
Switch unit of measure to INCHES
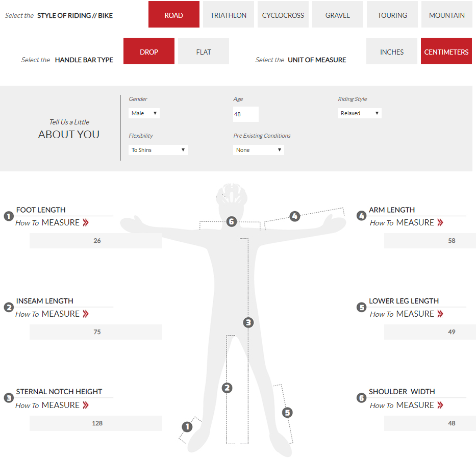391,52
